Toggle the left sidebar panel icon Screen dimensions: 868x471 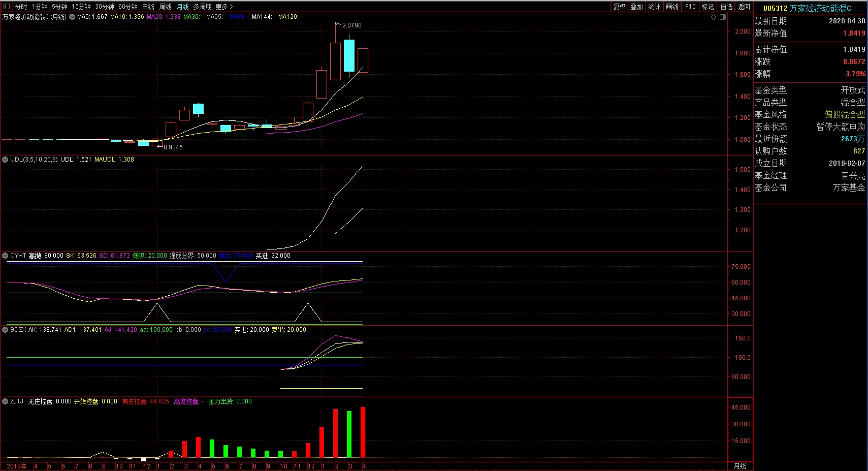pos(7,7)
